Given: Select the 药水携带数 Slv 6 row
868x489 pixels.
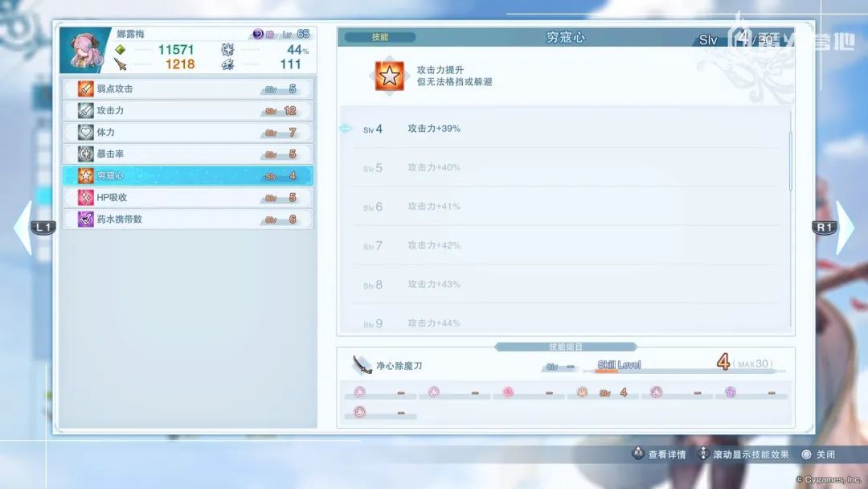Looking at the screenshot, I should (x=187, y=220).
